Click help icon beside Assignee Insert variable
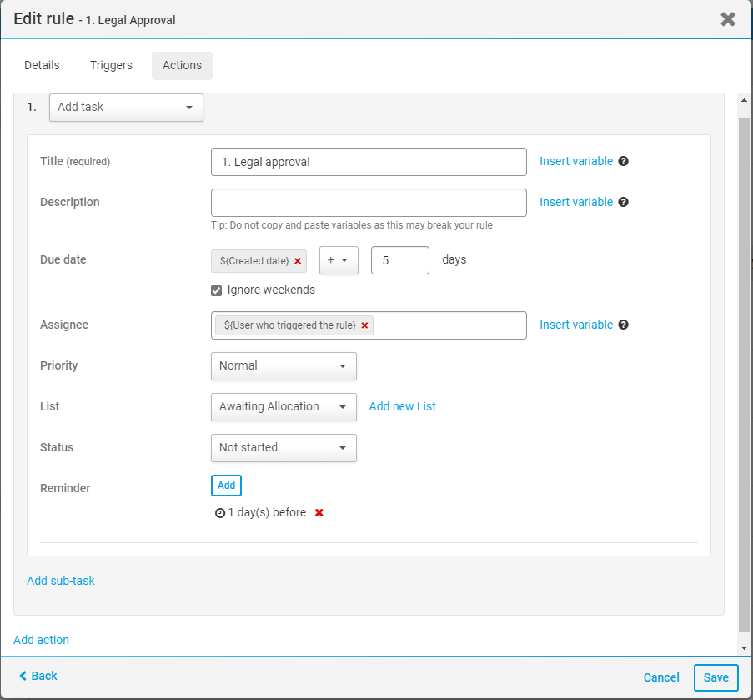Viewport: 753px width, 700px height. tap(623, 325)
